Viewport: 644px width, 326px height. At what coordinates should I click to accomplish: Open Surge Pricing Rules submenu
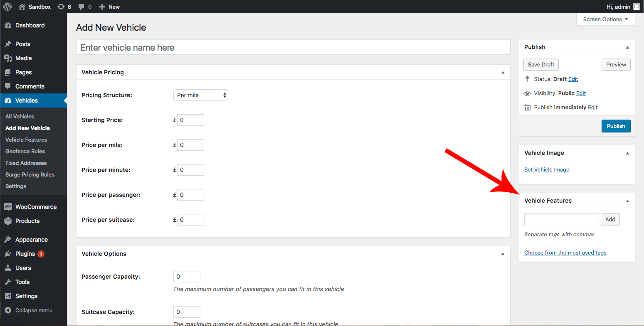click(30, 174)
